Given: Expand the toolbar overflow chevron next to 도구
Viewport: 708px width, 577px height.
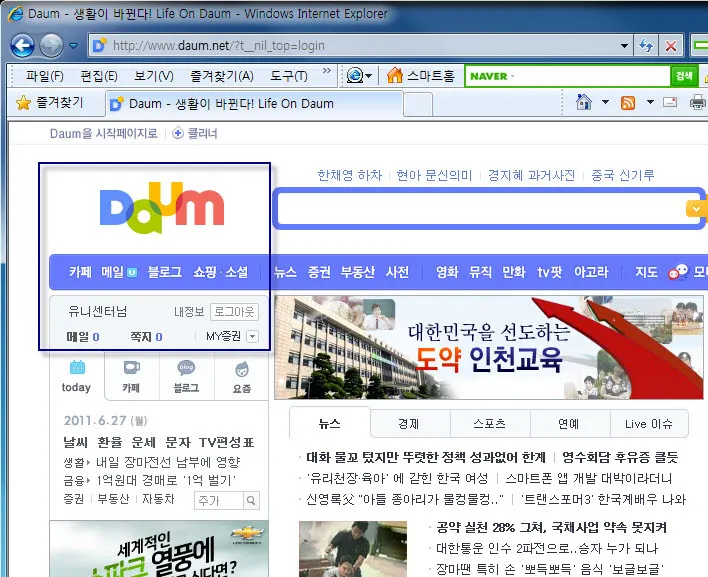Looking at the screenshot, I should (x=327, y=75).
